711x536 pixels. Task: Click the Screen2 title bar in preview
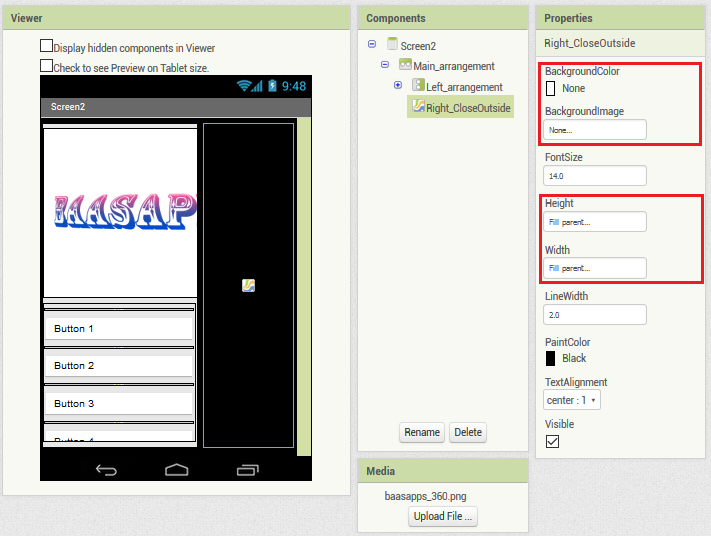point(176,107)
